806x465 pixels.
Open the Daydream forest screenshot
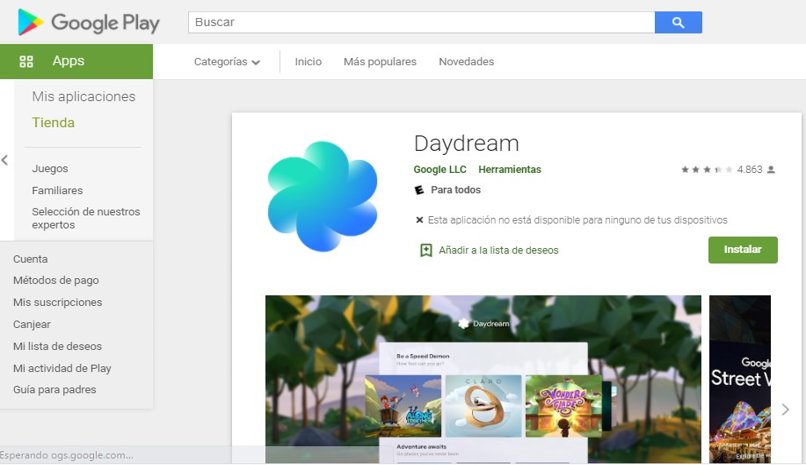pos(483,379)
